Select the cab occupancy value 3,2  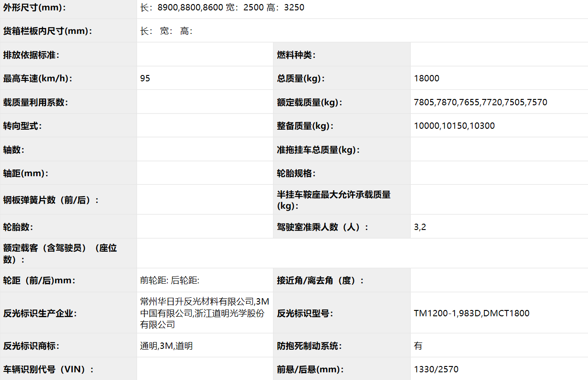pyautogui.click(x=420, y=227)
